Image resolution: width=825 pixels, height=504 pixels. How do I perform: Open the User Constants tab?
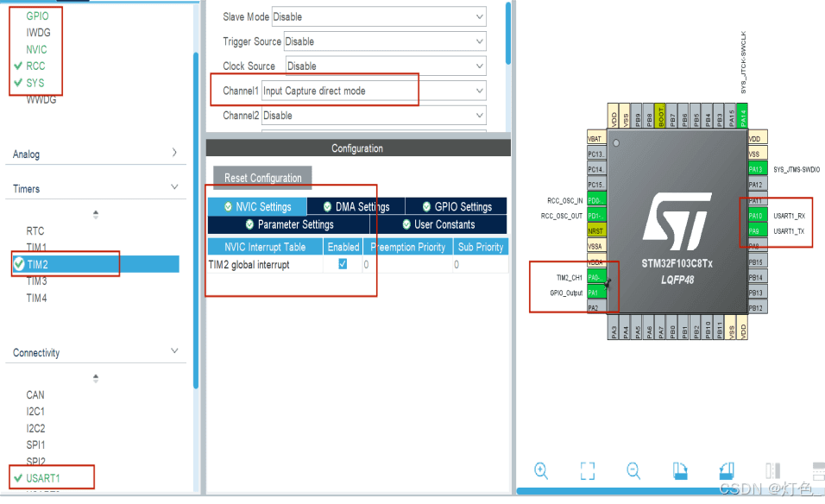438,224
